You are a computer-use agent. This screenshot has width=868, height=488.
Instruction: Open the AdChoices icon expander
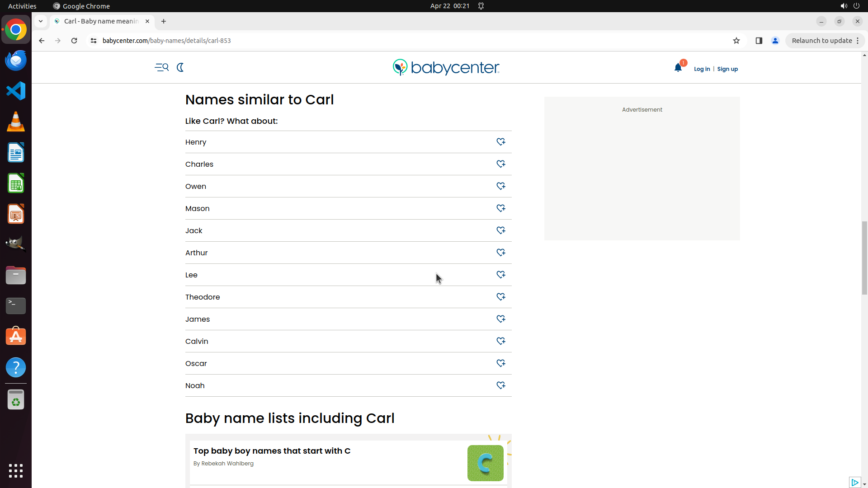tap(854, 483)
